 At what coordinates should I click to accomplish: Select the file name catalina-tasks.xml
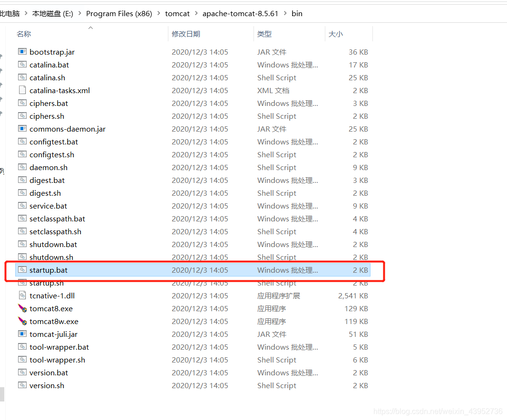(x=60, y=90)
